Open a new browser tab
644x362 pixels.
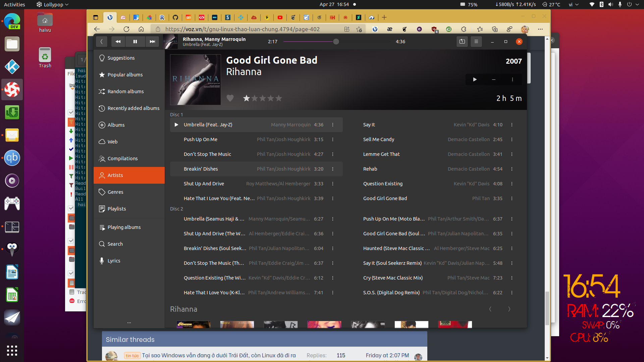point(384,17)
